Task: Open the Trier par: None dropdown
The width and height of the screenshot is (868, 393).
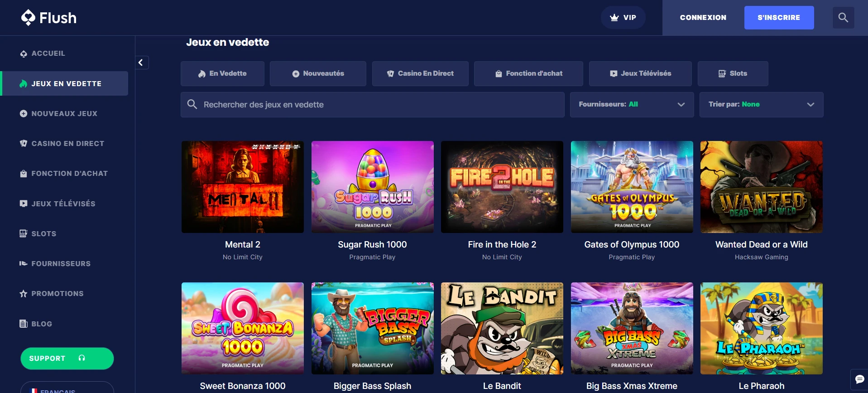Action: tap(762, 105)
